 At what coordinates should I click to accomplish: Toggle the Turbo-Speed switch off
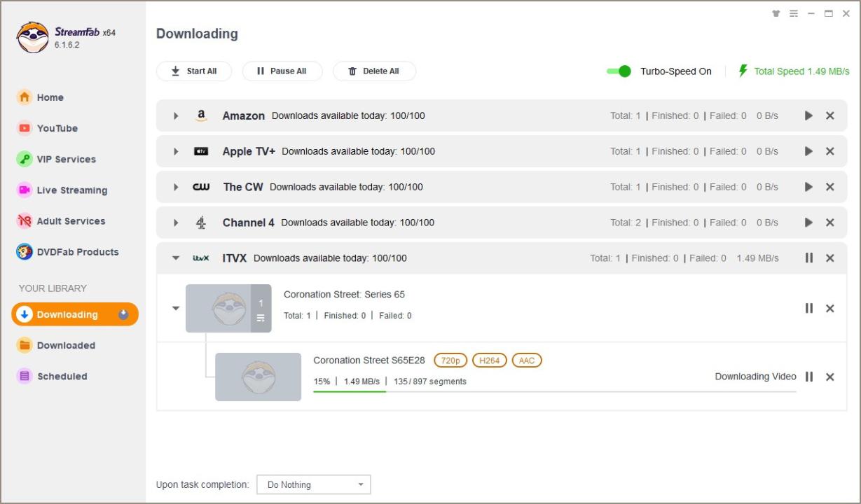click(x=619, y=71)
